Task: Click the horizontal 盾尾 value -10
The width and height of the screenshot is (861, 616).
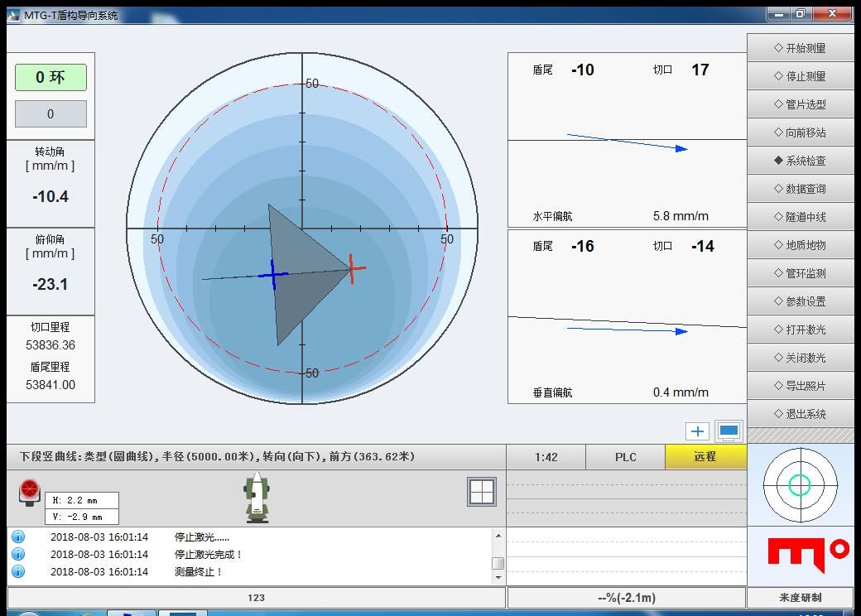Action: (583, 70)
